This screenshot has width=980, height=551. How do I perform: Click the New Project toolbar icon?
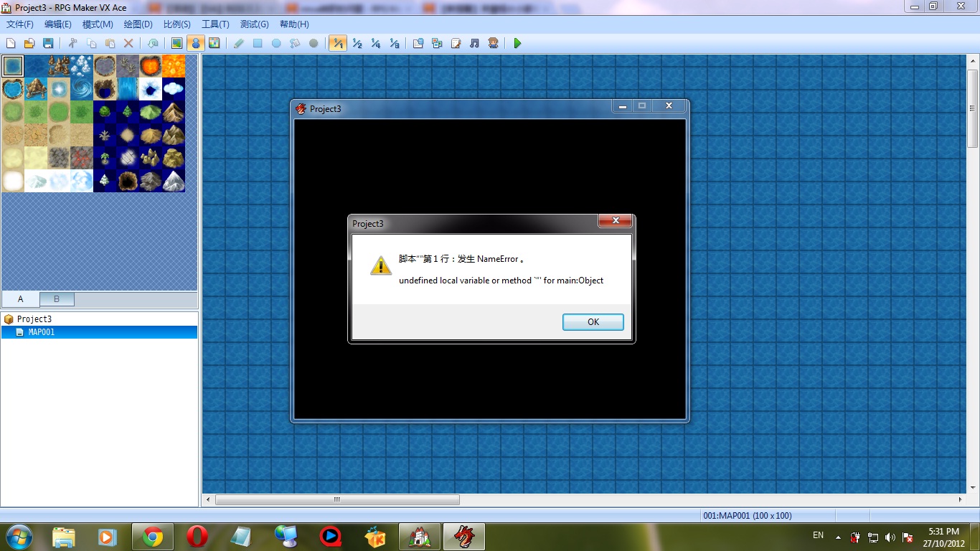[11, 43]
